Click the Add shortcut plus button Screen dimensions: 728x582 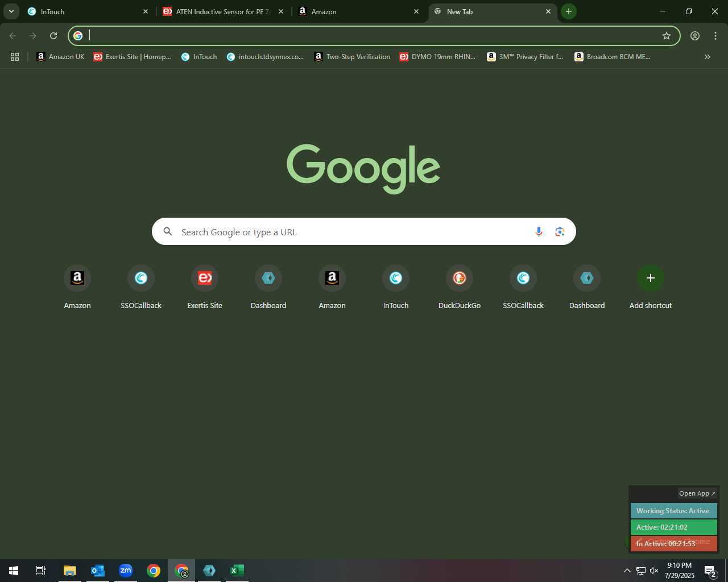click(x=651, y=278)
